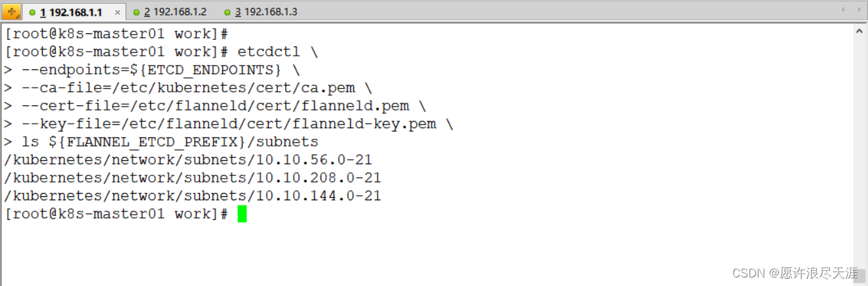Click the green status dot on tab 3
Screen dimensions: 868x286
pos(227,12)
